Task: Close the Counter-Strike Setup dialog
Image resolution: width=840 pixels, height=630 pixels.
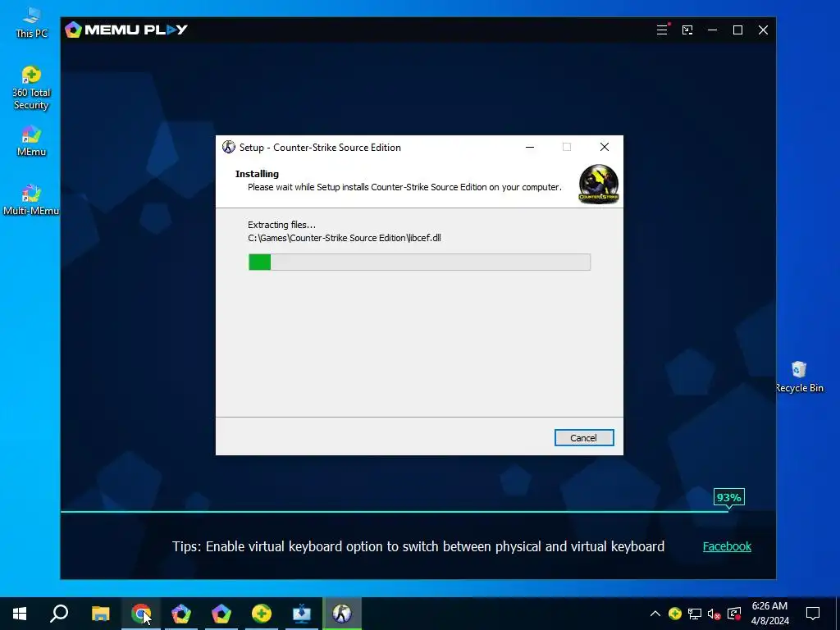Action: (x=605, y=147)
